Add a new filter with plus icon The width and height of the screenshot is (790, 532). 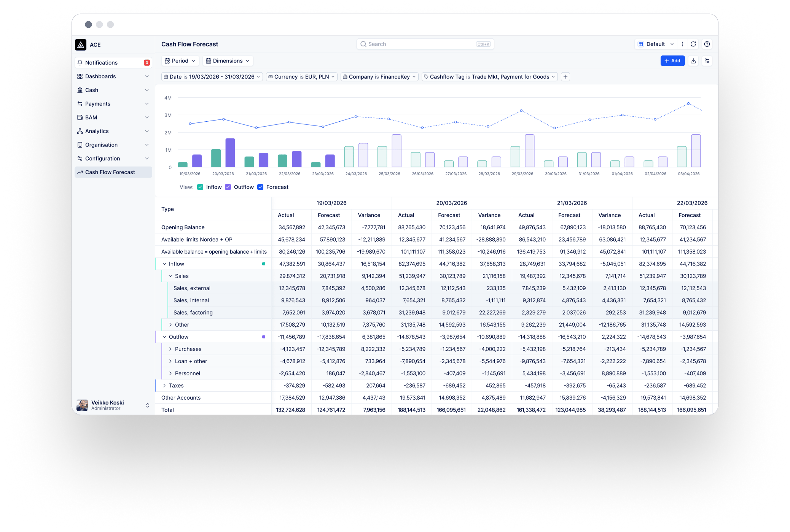pyautogui.click(x=565, y=77)
